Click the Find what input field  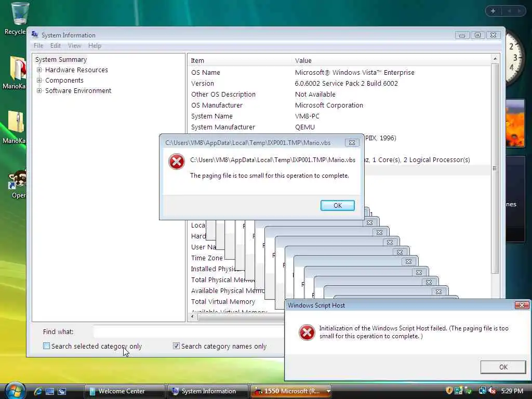tap(189, 331)
